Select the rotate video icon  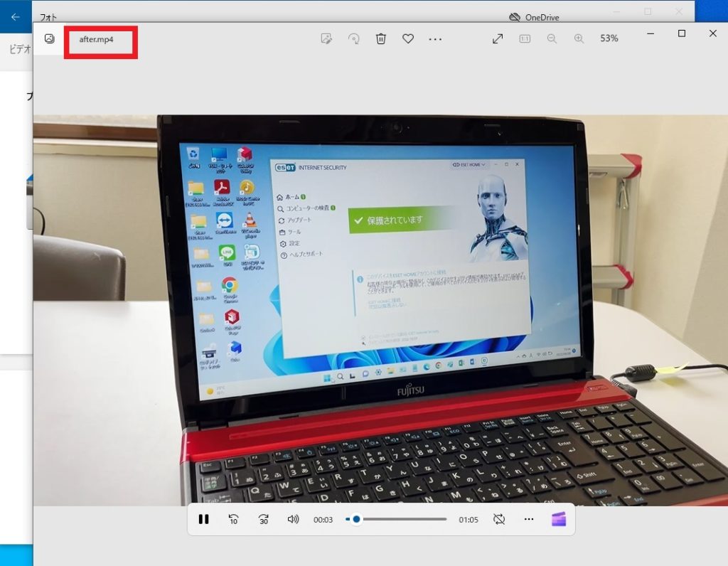[354, 38]
